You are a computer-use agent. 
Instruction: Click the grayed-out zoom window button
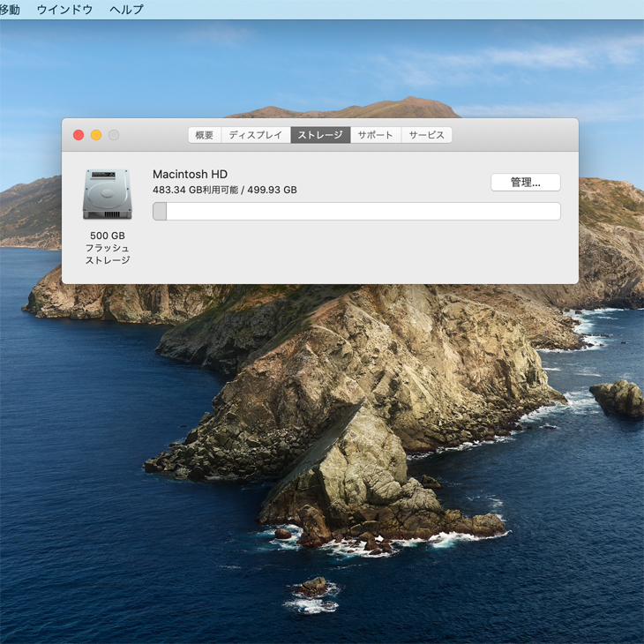114,135
